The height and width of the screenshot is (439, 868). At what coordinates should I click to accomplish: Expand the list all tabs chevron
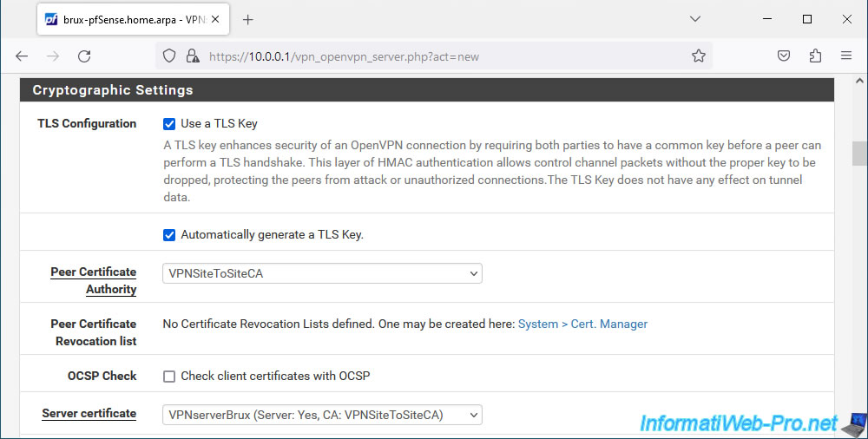click(x=695, y=19)
